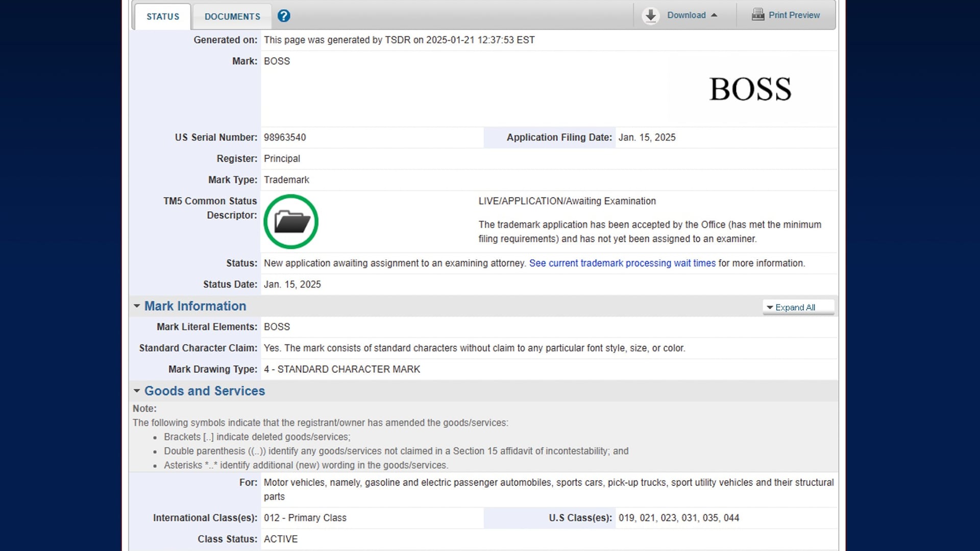Click the Download arrow icon

click(x=650, y=15)
